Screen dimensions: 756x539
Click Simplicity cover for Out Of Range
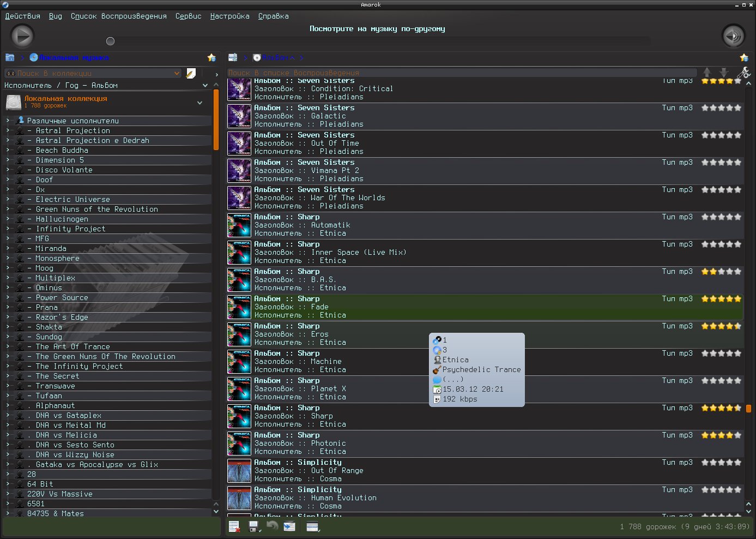coord(239,471)
